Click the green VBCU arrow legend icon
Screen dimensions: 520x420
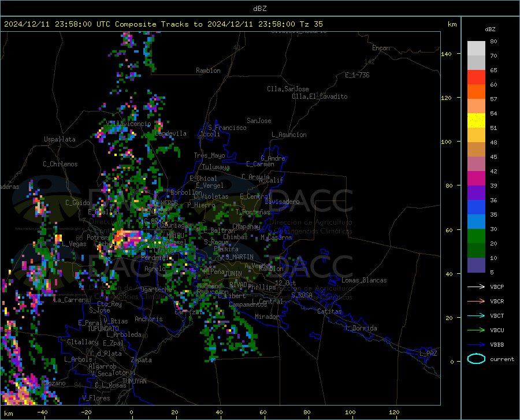coord(476,330)
